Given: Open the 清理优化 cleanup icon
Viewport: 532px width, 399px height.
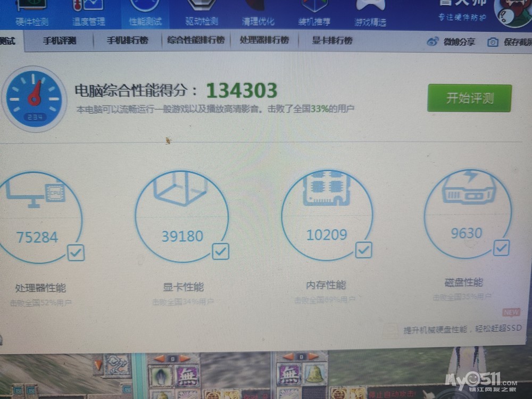Looking at the screenshot, I should 258,7.
